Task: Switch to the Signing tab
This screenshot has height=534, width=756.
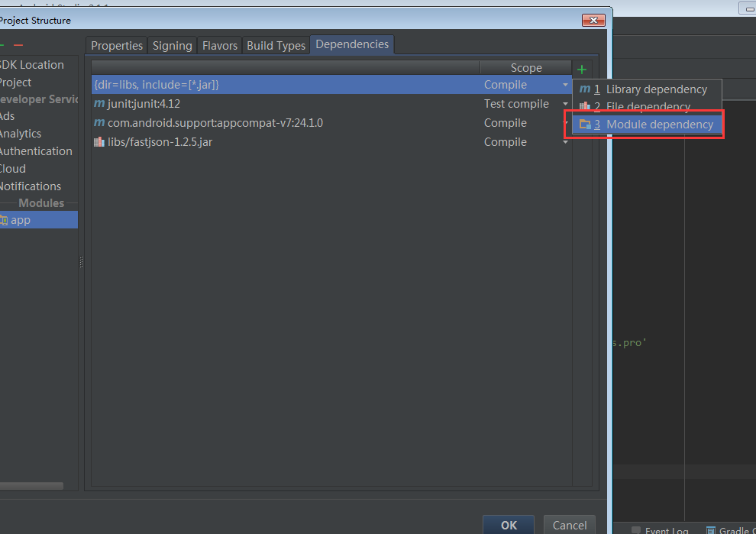Action: point(172,45)
